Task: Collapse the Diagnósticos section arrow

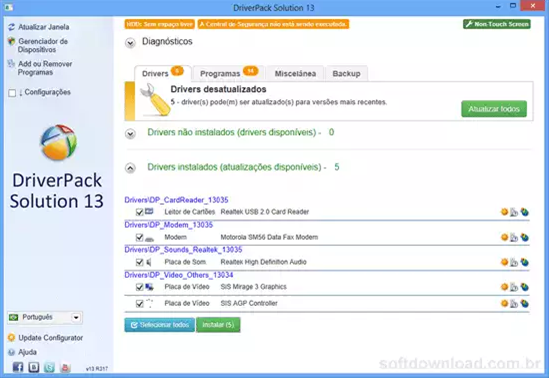Action: 130,43
